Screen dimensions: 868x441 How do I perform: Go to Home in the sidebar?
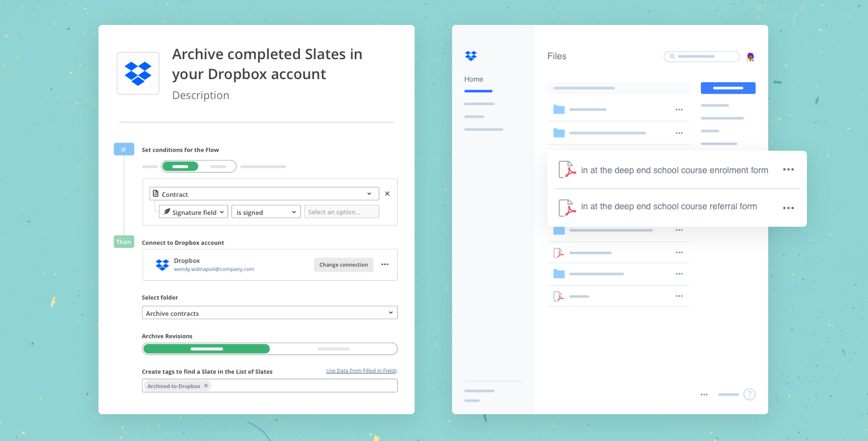[x=474, y=79]
